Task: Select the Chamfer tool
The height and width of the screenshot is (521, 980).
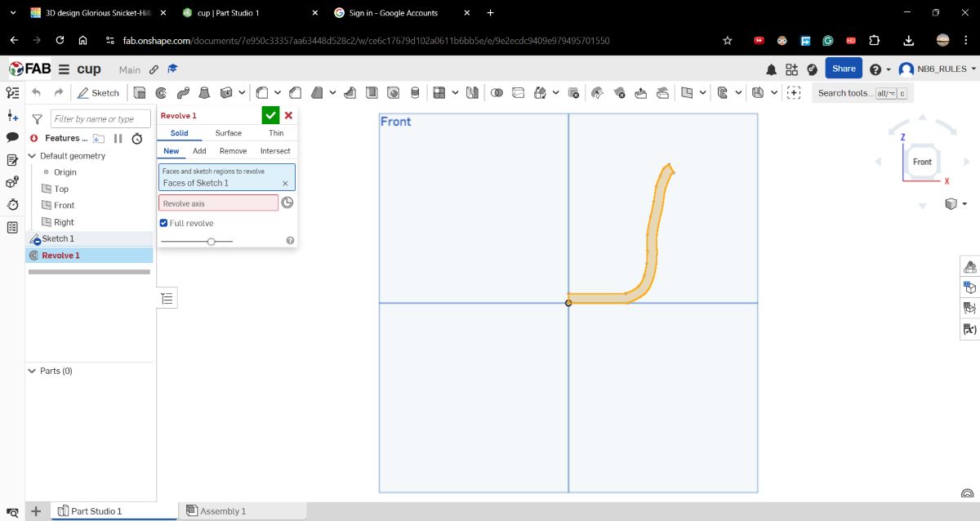Action: [295, 92]
